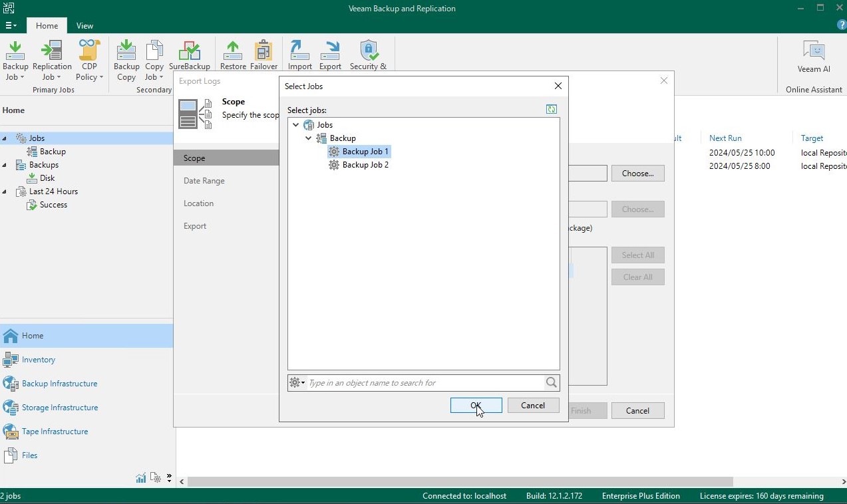This screenshot has height=504, width=847.
Task: Collapse Jobs node in the Home tree
Action: [5, 138]
